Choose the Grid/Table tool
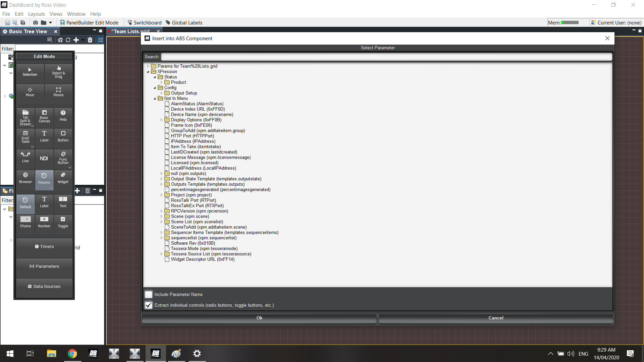The image size is (644, 362). click(25, 136)
